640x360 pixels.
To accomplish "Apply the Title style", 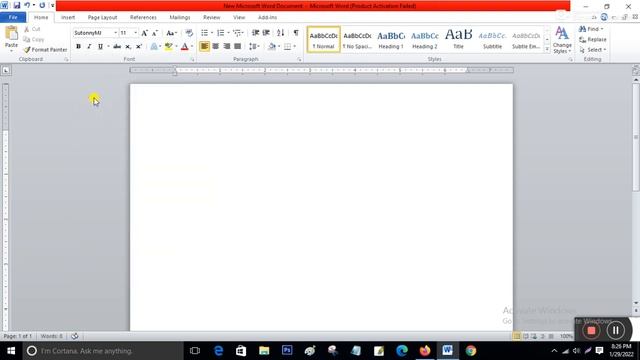I will pyautogui.click(x=458, y=40).
